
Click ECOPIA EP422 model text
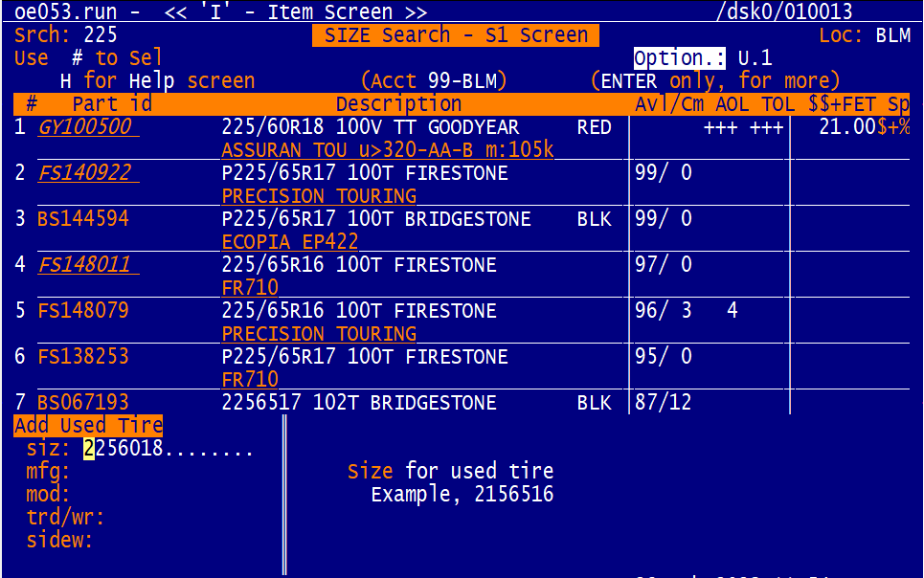[289, 242]
